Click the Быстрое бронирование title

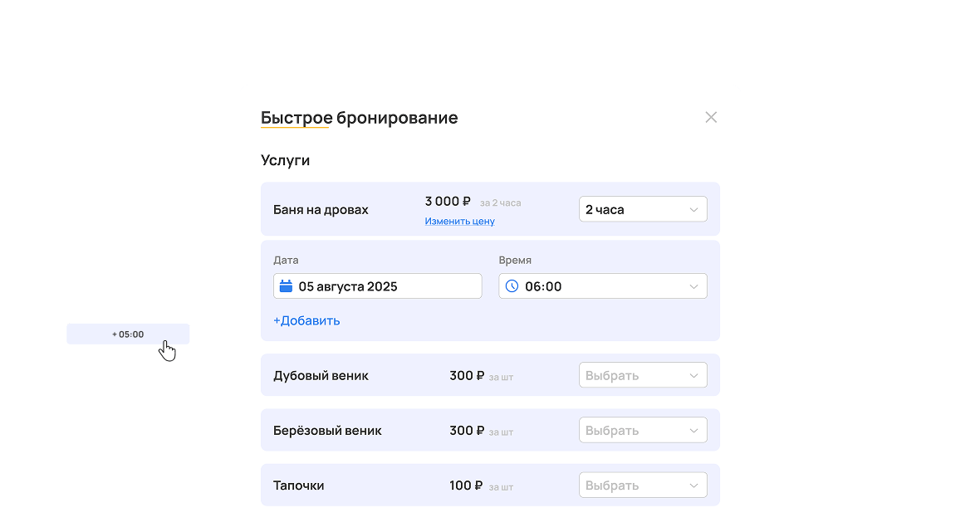click(359, 117)
